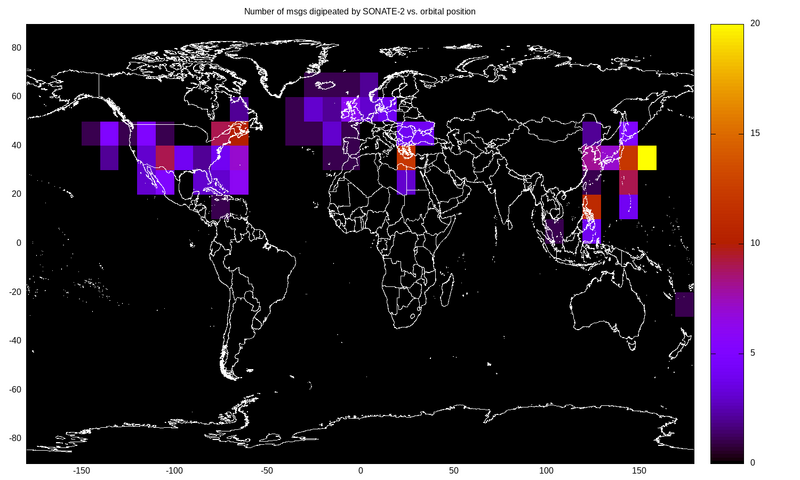Select the colorbar tick label 20

tap(755, 23)
